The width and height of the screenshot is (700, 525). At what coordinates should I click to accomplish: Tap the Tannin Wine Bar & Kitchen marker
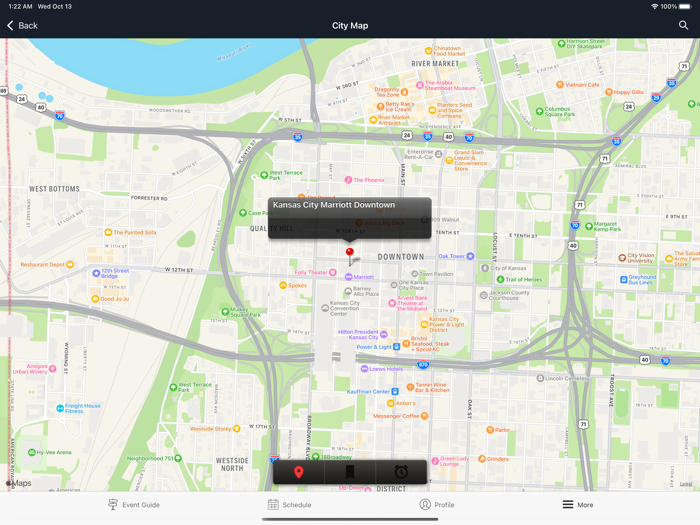click(x=410, y=387)
